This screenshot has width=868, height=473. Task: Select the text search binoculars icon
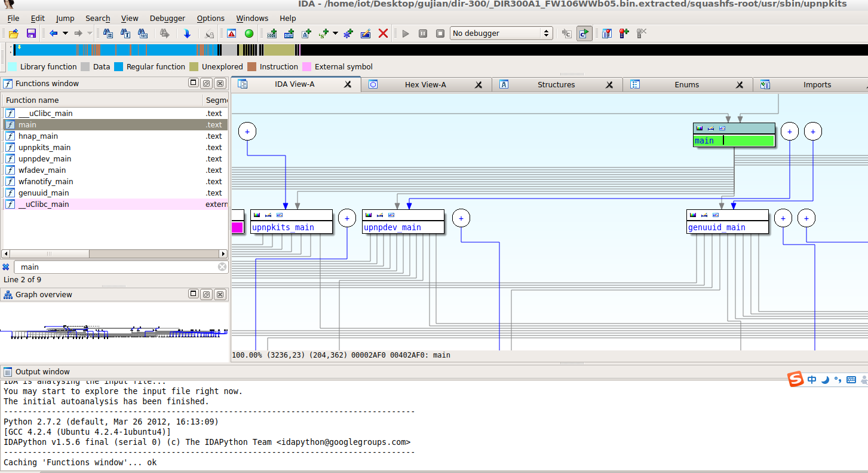coord(125,33)
